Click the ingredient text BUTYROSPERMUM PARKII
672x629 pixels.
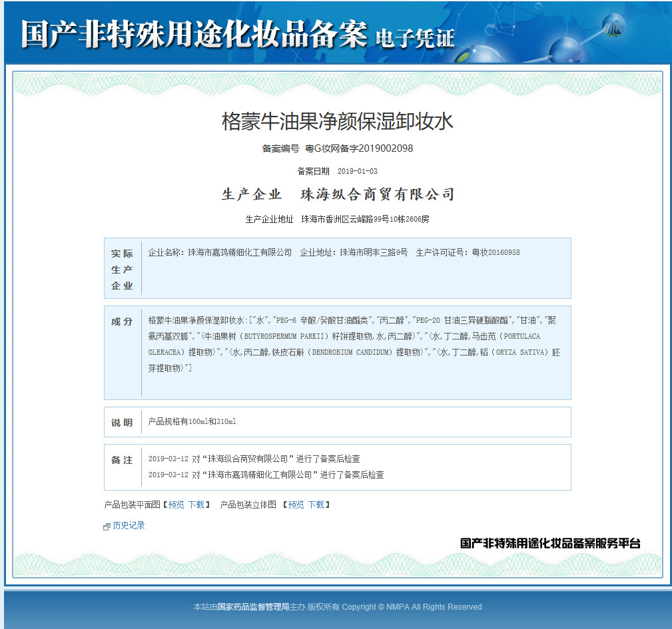[284, 337]
